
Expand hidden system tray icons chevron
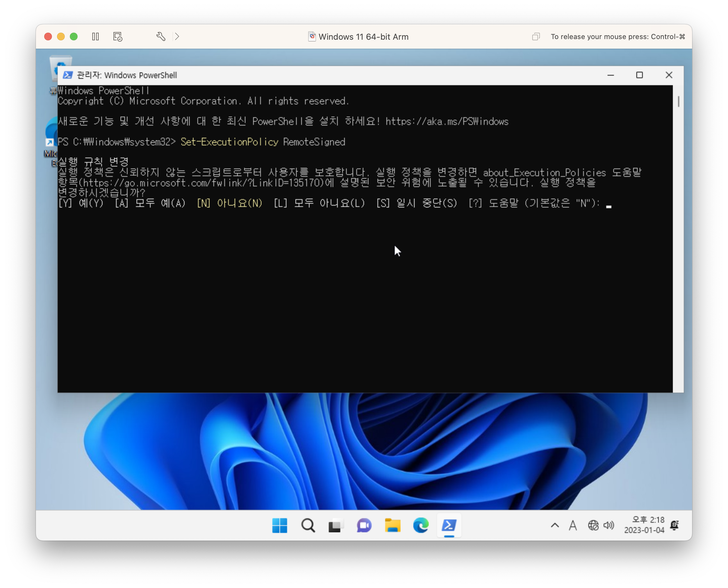click(x=555, y=525)
